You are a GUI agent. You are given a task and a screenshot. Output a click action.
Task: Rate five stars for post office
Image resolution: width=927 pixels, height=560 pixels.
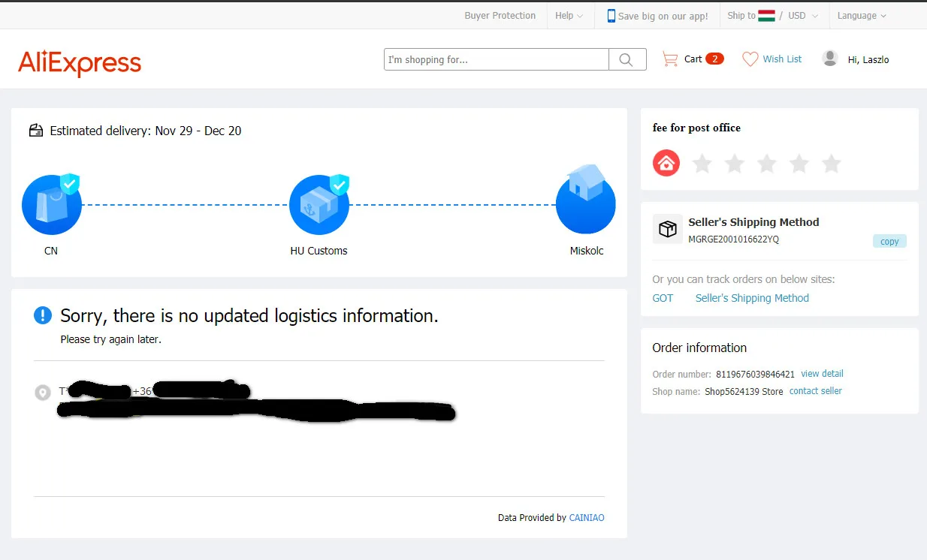(832, 164)
